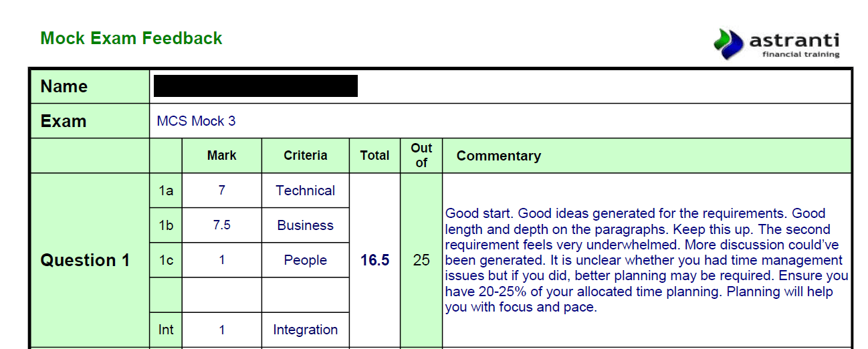This screenshot has height=349, width=868.
Task: Click the commentary paragraph starting 'Good start'
Action: pyautogui.click(x=646, y=260)
